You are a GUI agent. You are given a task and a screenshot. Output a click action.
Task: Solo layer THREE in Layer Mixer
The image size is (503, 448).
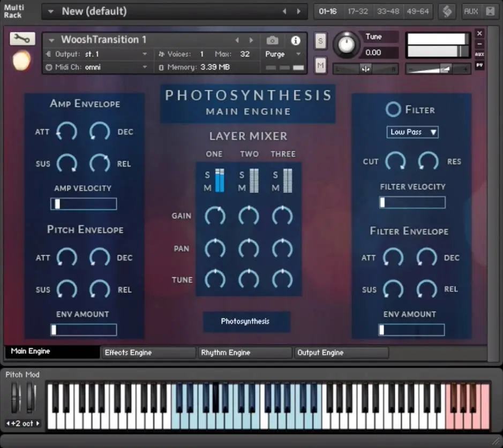tap(275, 175)
